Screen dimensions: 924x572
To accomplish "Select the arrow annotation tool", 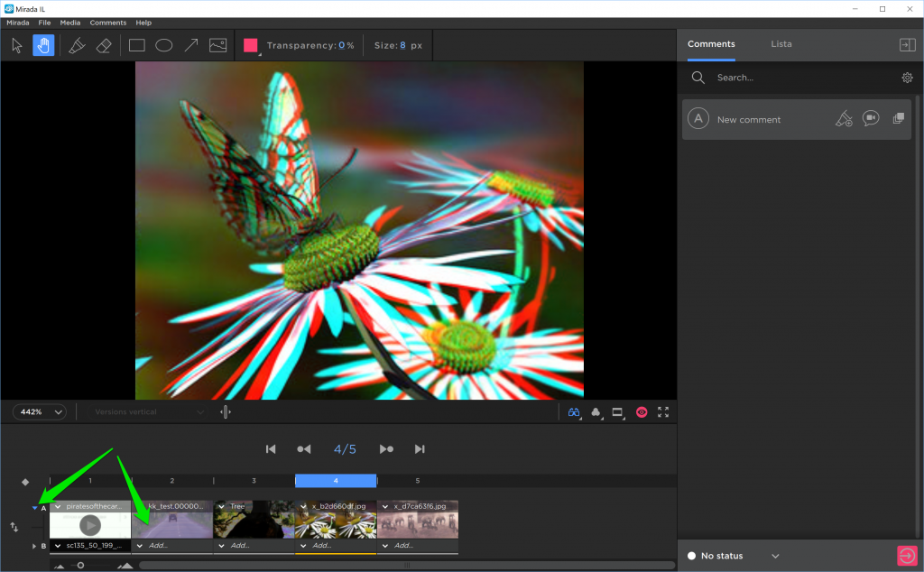I will point(191,45).
